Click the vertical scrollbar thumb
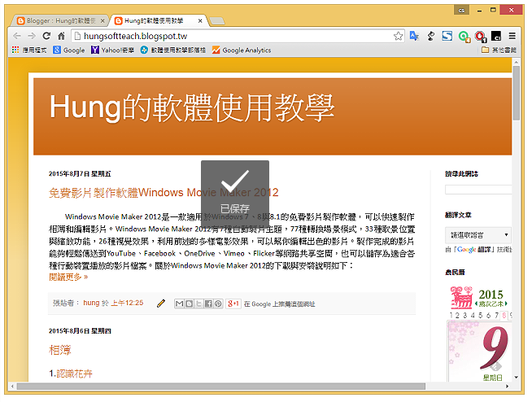The width and height of the screenshot is (532, 402). point(517,93)
